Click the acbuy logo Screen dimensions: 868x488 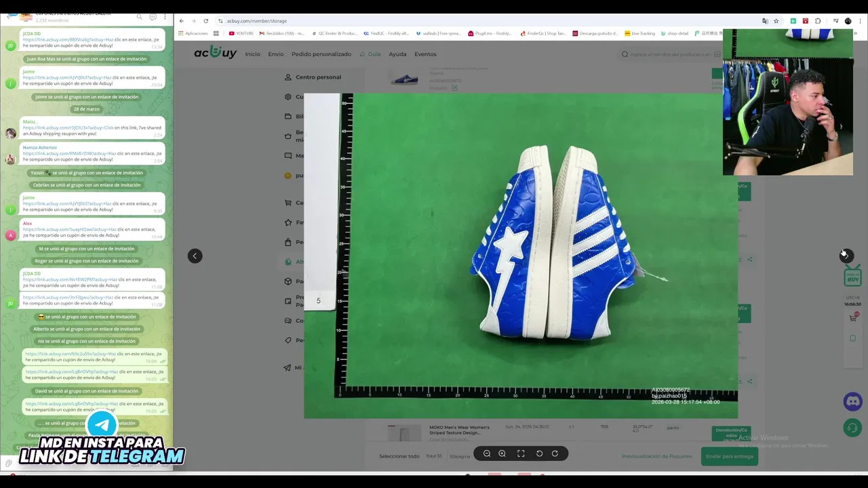click(215, 52)
